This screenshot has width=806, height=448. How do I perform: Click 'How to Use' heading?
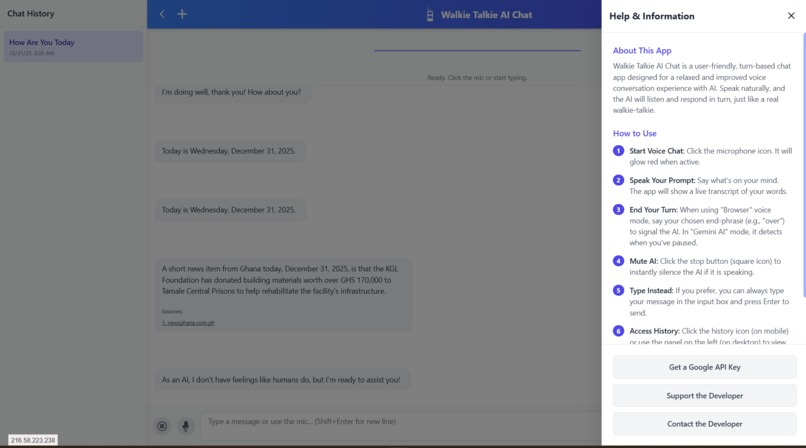(x=634, y=133)
